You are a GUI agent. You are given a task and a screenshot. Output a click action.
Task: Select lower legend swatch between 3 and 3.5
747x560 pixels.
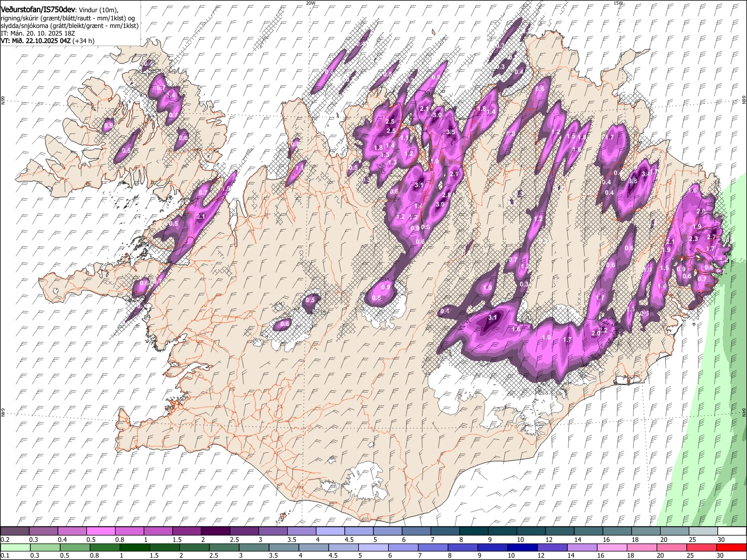click(254, 548)
